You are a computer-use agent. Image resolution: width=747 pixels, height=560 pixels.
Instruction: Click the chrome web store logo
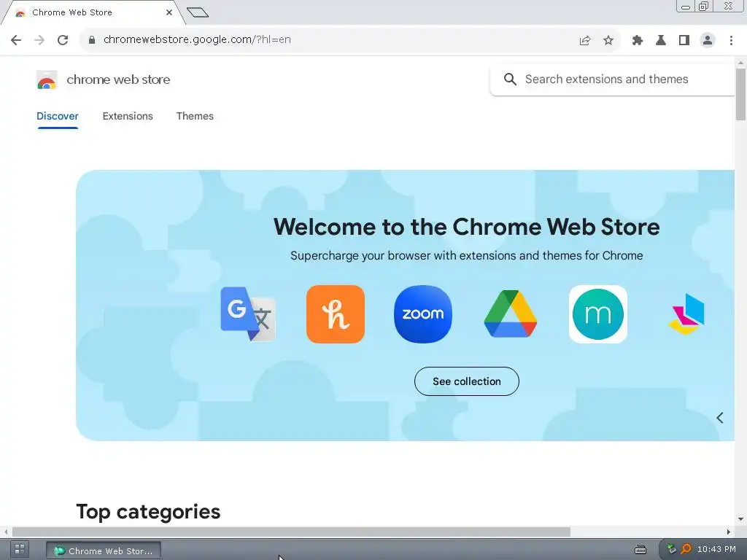coord(47,80)
